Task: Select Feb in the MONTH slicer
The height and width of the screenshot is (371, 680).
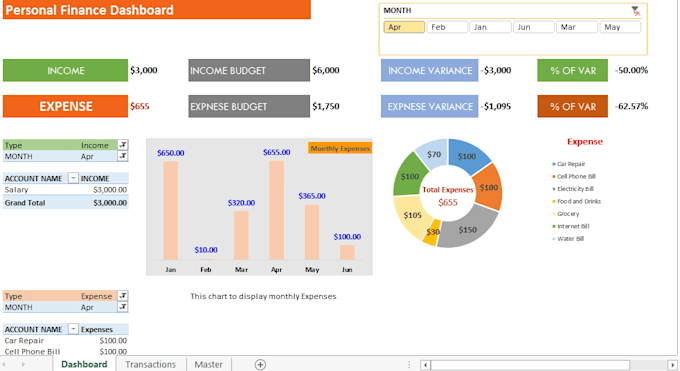Action: point(447,27)
